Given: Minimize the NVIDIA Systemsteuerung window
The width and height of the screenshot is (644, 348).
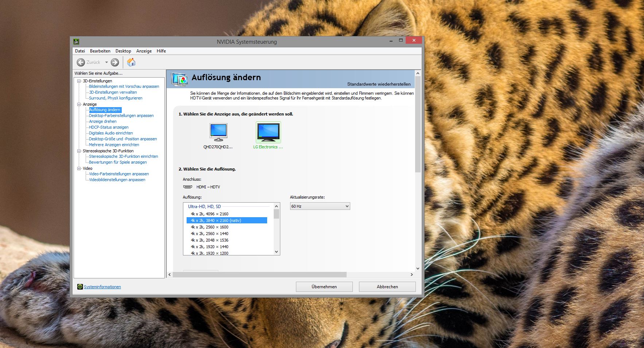Looking at the screenshot, I should (391, 40).
